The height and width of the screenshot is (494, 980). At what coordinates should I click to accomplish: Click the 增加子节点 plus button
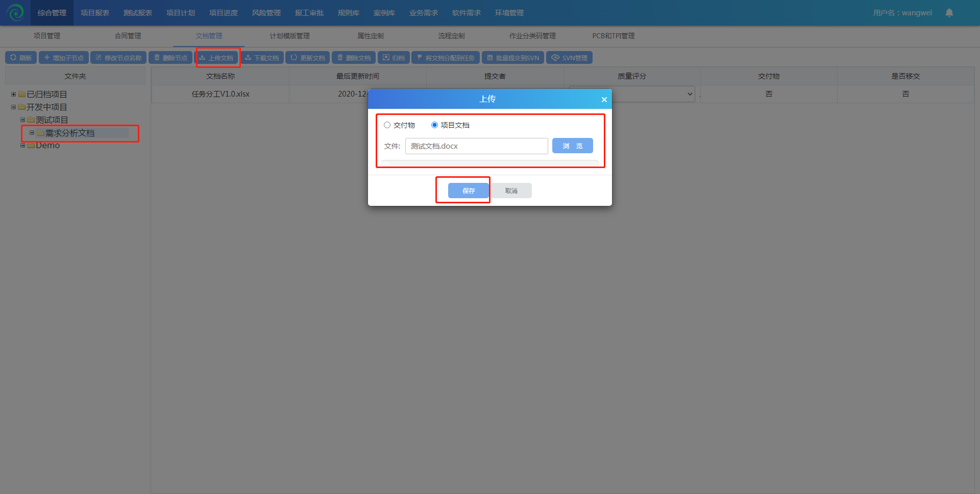tap(64, 58)
